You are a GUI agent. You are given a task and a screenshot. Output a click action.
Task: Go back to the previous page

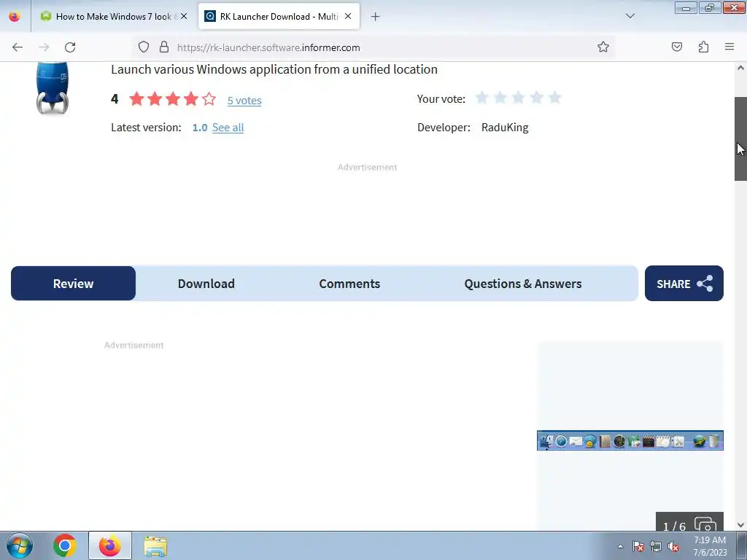pos(18,47)
